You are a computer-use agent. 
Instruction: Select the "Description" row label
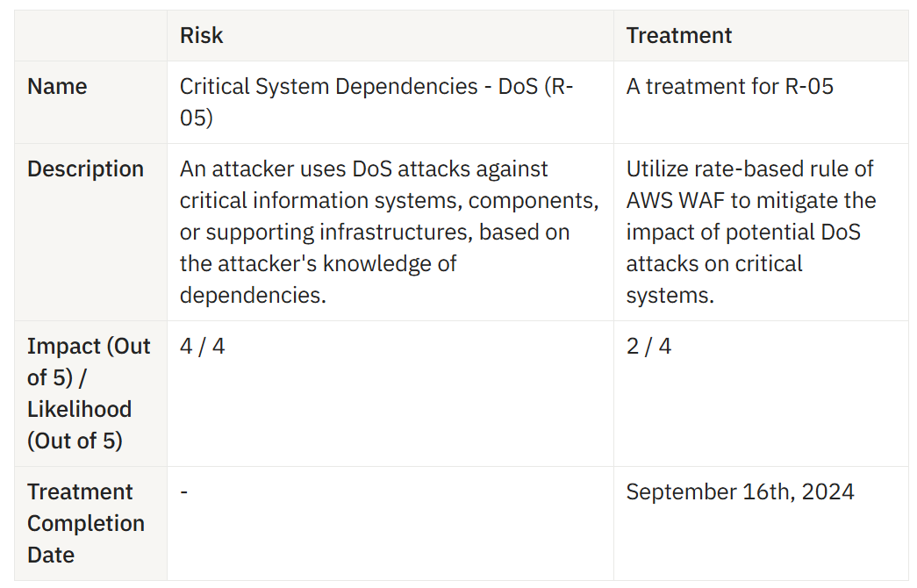85,169
